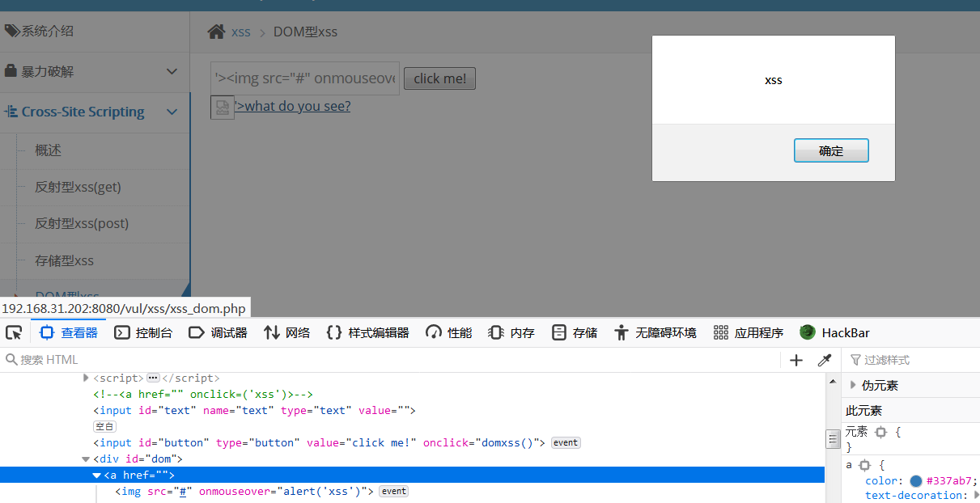This screenshot has height=503, width=980.
Task: Open the 反射型xss(get) sidebar item
Action: click(78, 187)
